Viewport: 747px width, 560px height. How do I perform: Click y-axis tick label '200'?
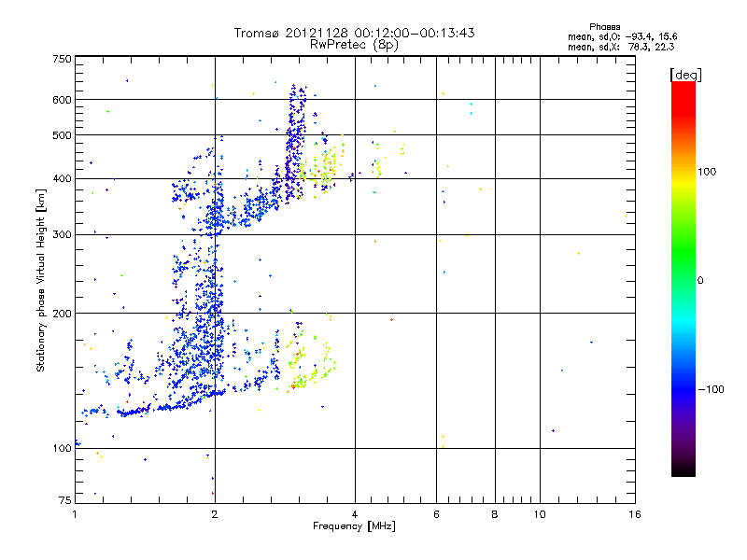63,314
